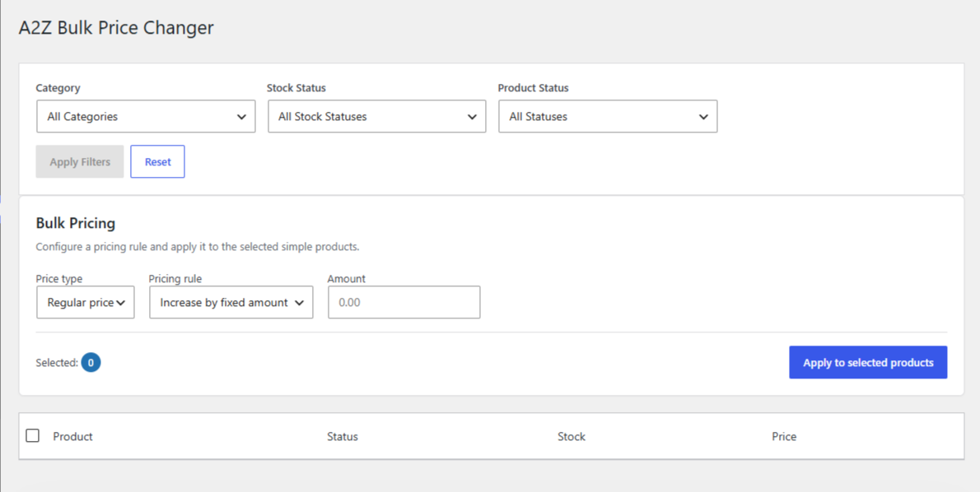Open the Pricing rule dropdown
This screenshot has height=492, width=980.
pos(231,302)
